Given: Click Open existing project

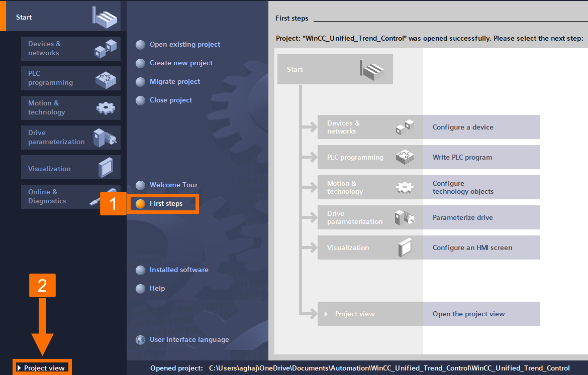Looking at the screenshot, I should (x=184, y=44).
